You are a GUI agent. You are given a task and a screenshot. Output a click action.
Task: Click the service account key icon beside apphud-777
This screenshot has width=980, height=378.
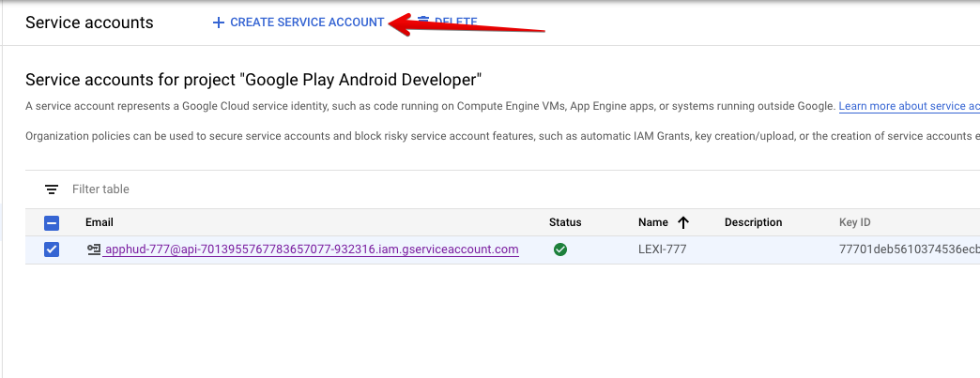[94, 249]
